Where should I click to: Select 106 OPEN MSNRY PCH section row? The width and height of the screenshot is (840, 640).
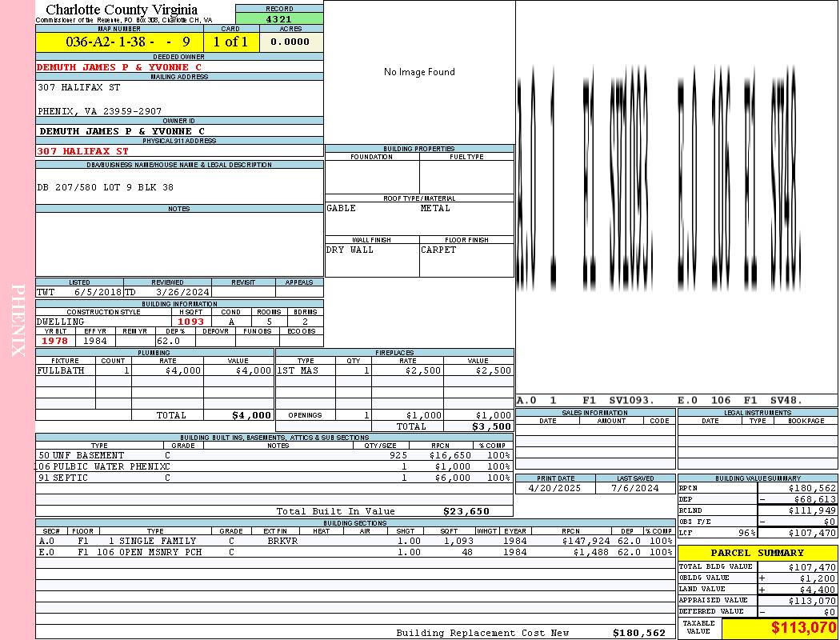[x=355, y=552]
